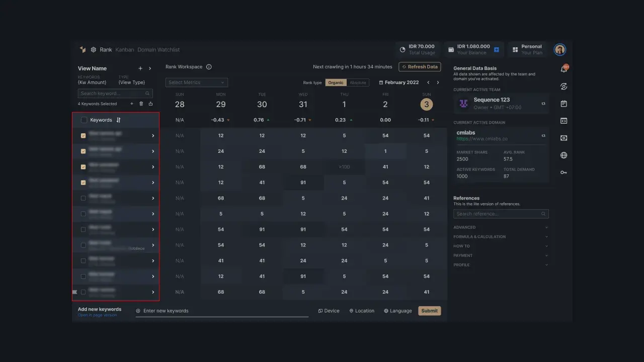Expand the Advanced references section
The height and width of the screenshot is (362, 644).
tap(501, 227)
